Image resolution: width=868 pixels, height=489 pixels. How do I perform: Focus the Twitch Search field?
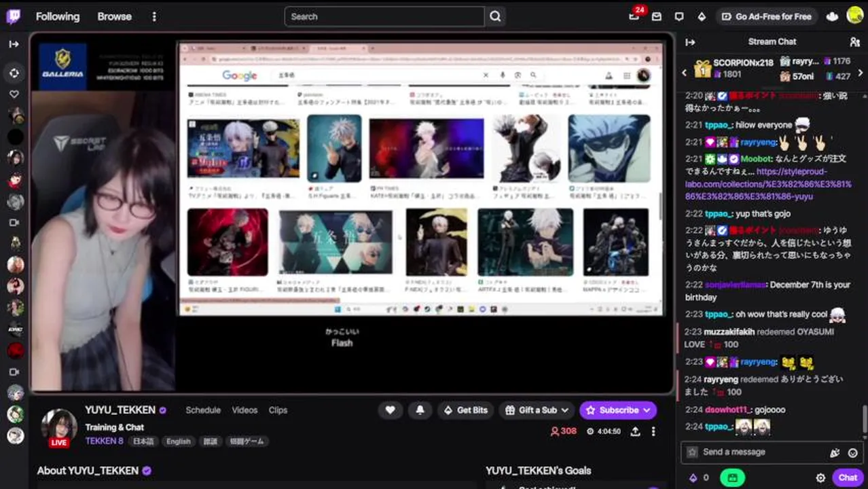point(384,16)
